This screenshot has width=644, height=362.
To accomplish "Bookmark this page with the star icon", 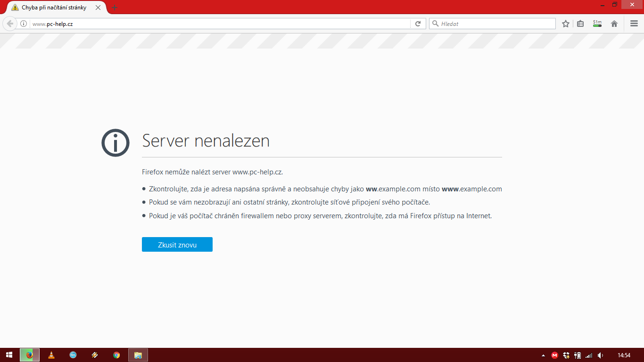I will pyautogui.click(x=566, y=24).
